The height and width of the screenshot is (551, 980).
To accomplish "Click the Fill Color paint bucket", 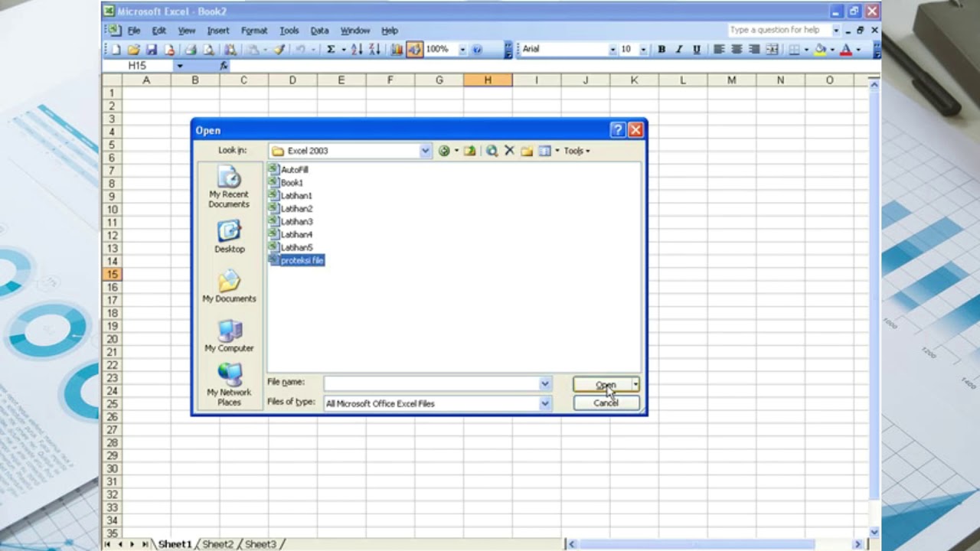I will (x=820, y=49).
